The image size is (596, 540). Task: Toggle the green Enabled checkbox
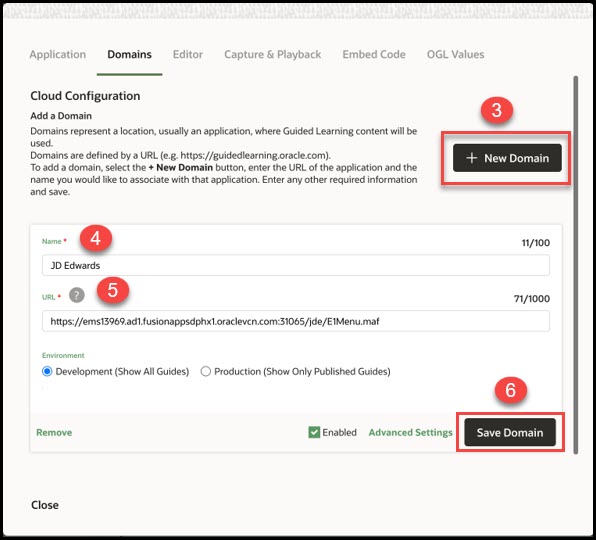[314, 432]
